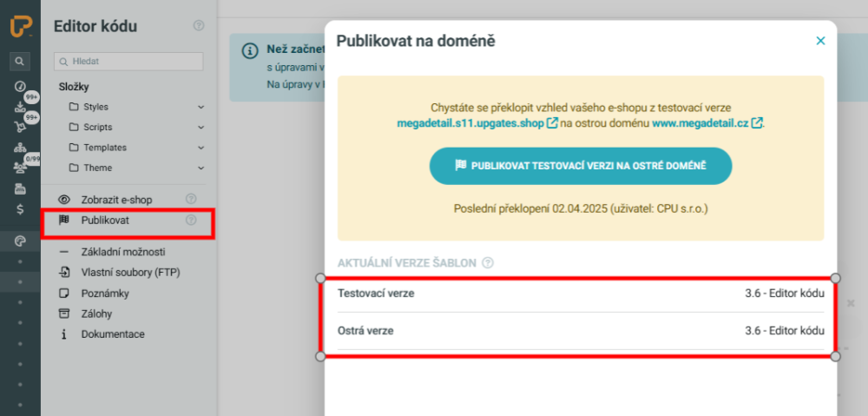Expand the Scripts folder chevron
This screenshot has width=868, height=416.
click(201, 128)
